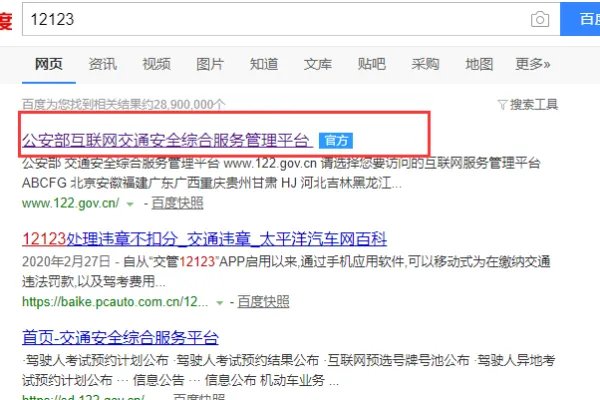Open 公安部互联网交通安全综合服务管理平台 result link
Screen dimensions: 600x400
coord(167,140)
